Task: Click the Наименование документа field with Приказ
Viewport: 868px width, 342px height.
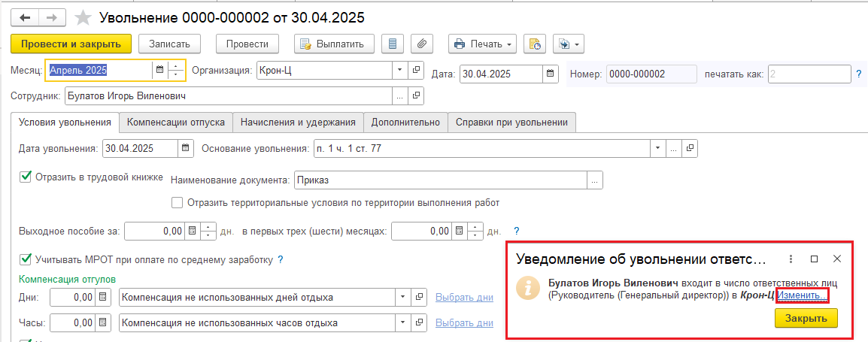Action: point(441,180)
